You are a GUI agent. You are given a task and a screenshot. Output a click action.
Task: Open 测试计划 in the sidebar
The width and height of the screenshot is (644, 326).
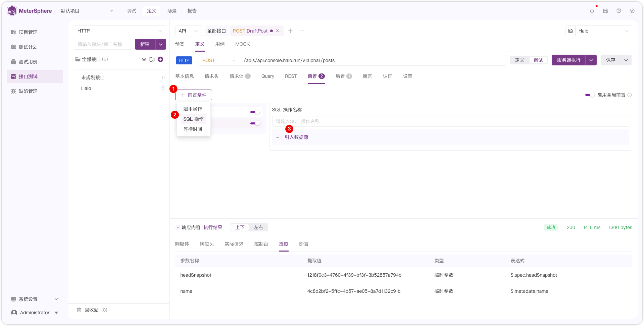tap(28, 47)
